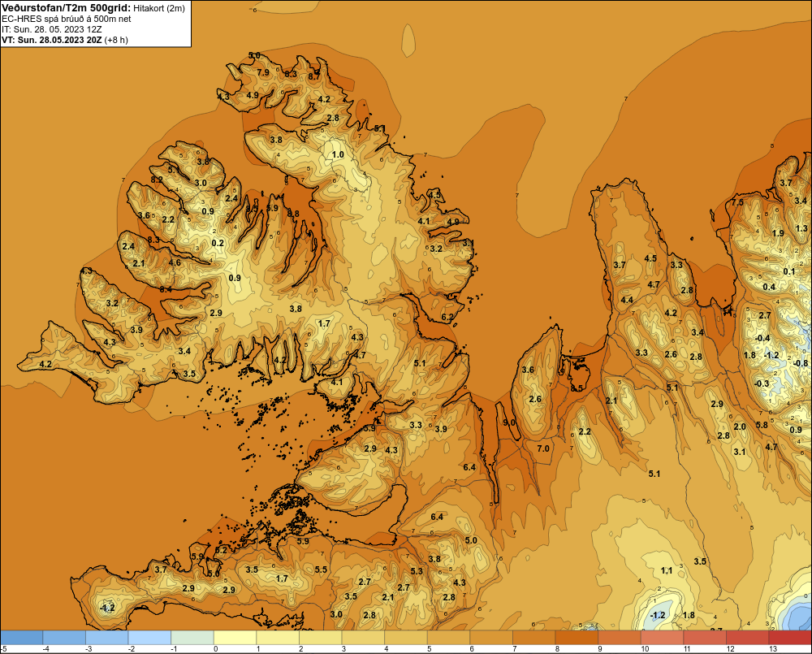Click the 'IT: Sun. 28. 05. 2023 12Z' line

tap(51, 29)
